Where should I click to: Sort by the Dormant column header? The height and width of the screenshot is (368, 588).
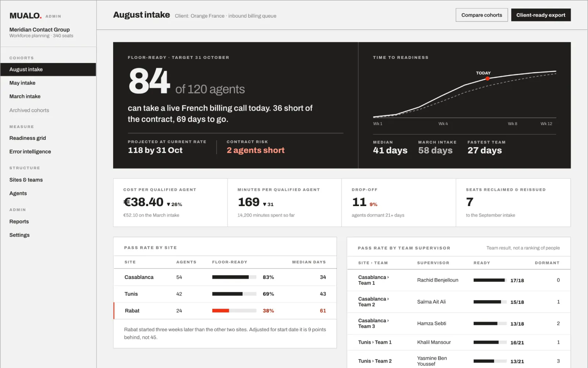(547, 263)
